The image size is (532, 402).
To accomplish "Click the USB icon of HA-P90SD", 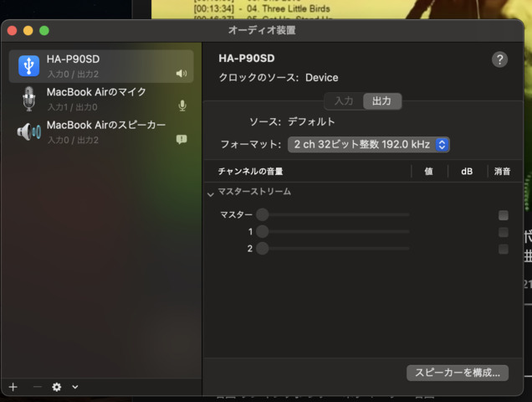I will (28, 65).
